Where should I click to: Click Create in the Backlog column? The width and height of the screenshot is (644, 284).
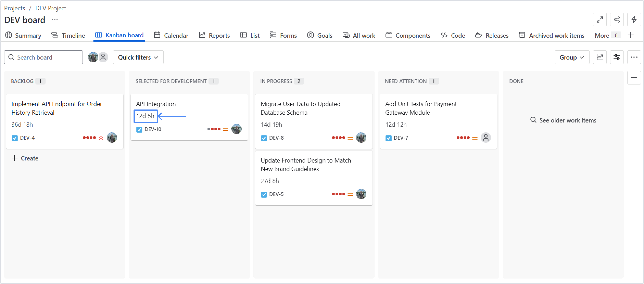(25, 158)
